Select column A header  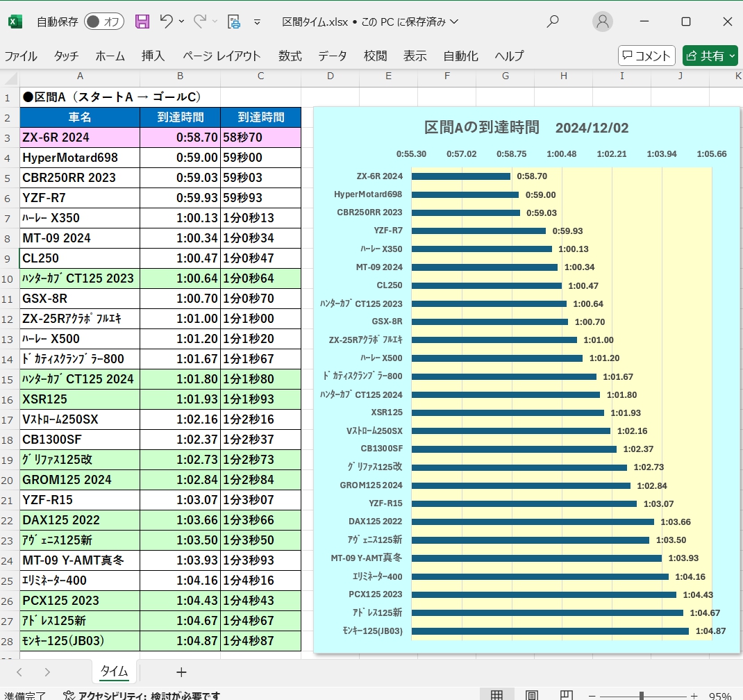click(80, 76)
